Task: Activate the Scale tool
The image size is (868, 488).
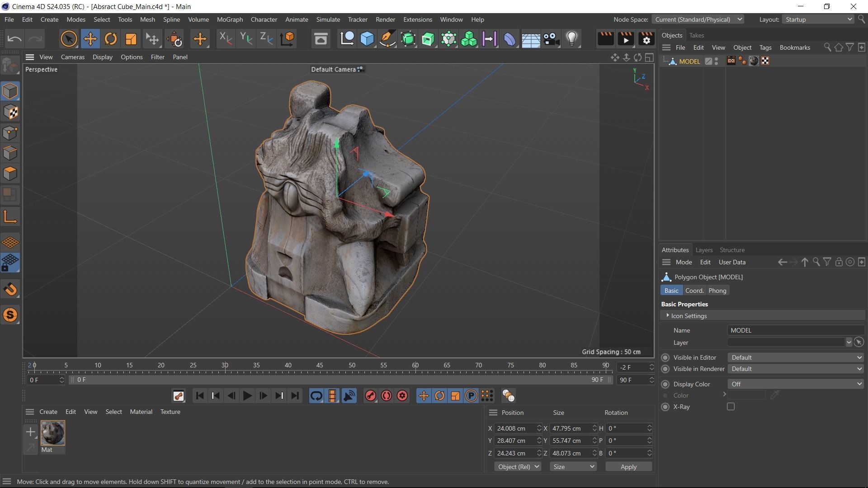Action: pos(131,39)
